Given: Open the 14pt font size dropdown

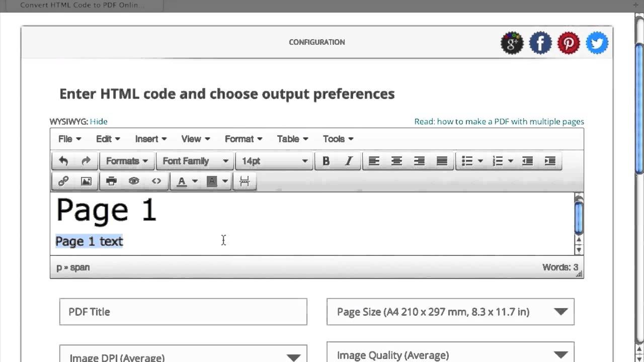Looking at the screenshot, I should (274, 161).
